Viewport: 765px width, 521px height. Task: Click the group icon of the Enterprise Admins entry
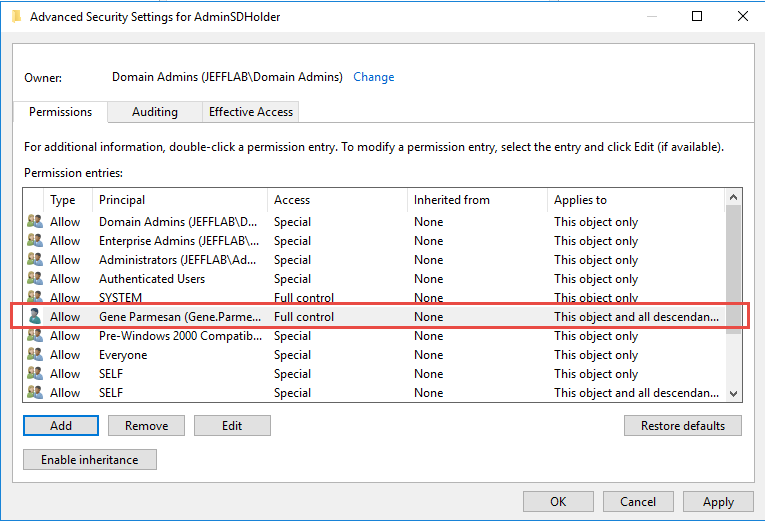(x=35, y=240)
